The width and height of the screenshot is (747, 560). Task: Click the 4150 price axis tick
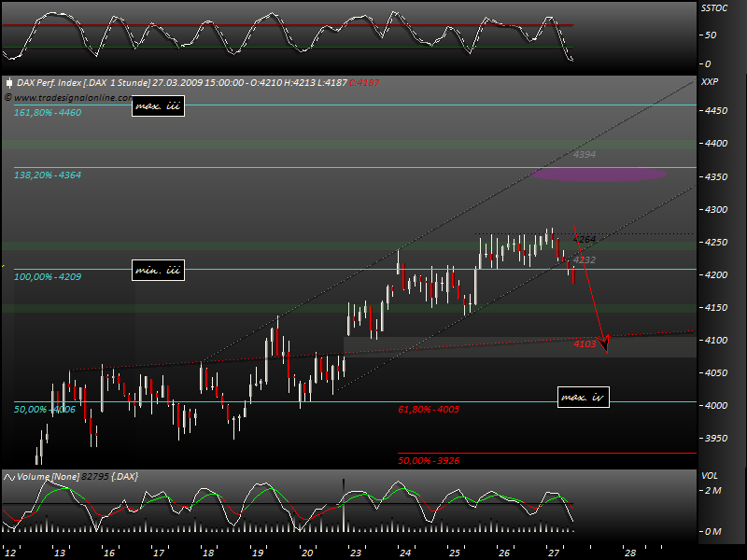716,308
